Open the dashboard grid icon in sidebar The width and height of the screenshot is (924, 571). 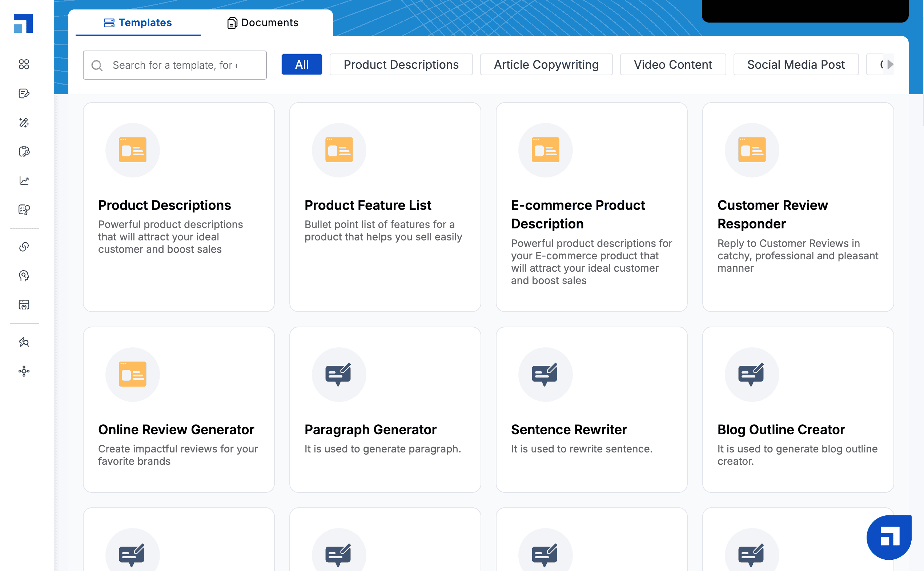point(24,64)
